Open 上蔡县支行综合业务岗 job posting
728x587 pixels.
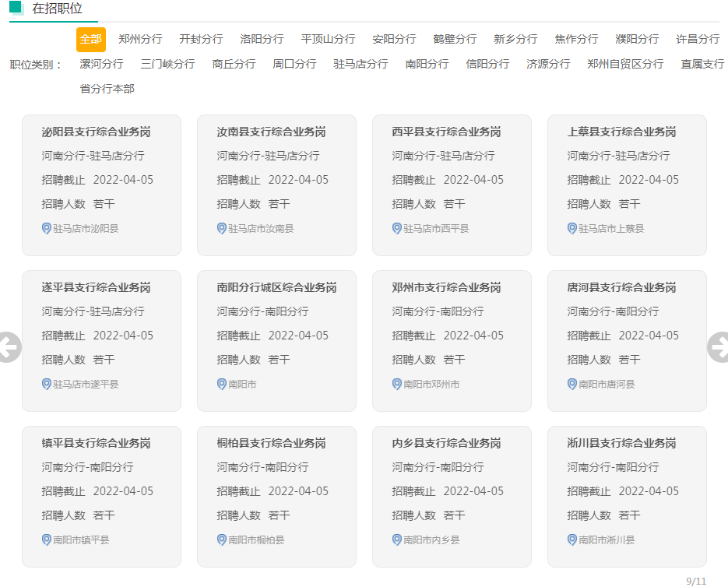coord(621,132)
